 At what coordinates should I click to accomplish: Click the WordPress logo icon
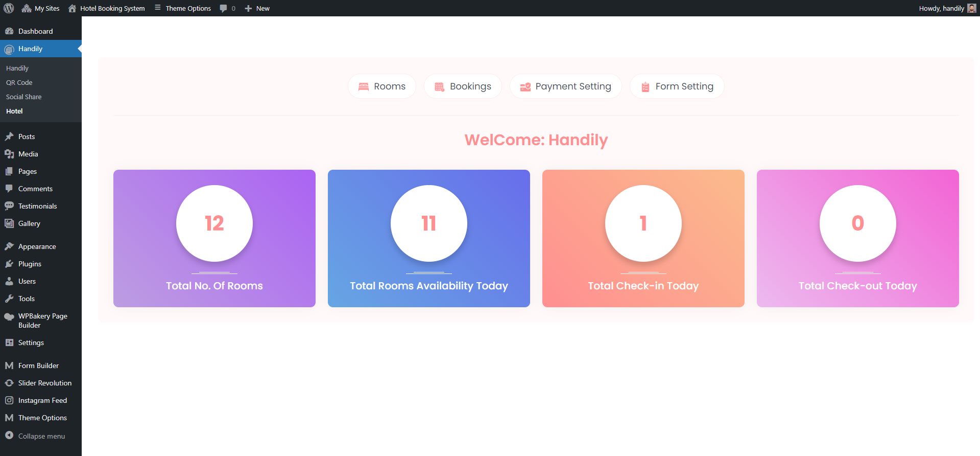point(9,8)
